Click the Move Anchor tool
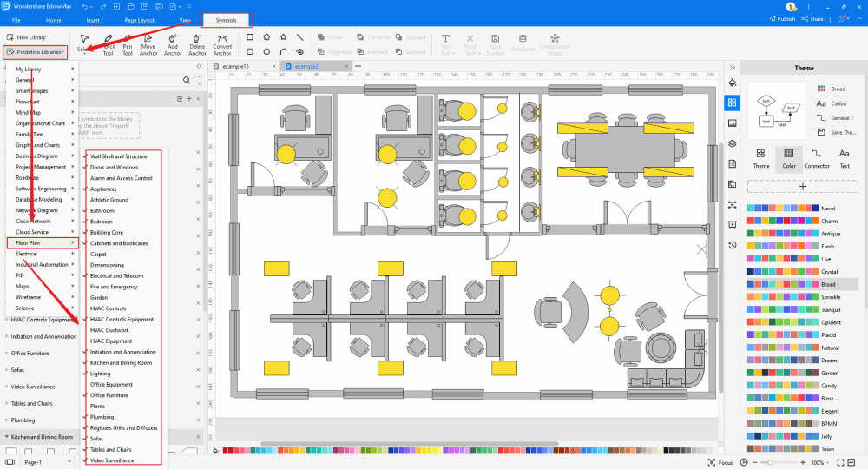868x470 pixels. (148, 43)
